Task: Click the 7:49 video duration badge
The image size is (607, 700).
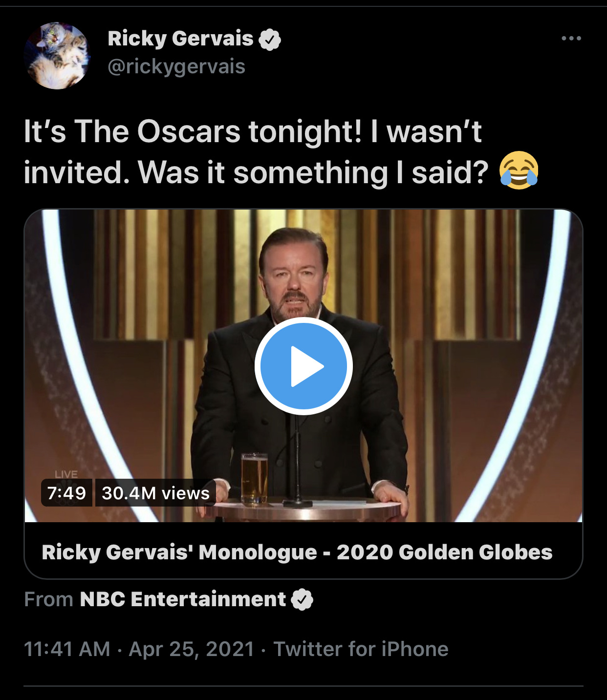Action: pos(66,493)
